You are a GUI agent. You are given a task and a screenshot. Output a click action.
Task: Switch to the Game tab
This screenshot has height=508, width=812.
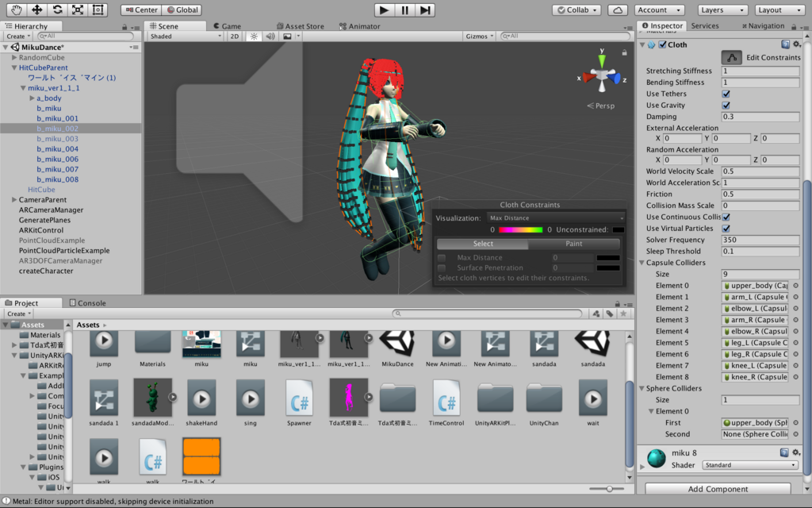tap(228, 26)
